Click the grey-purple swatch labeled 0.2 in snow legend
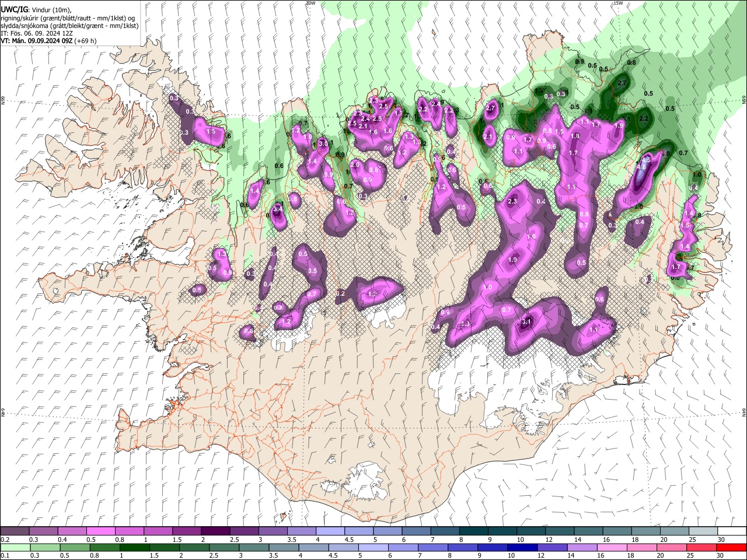The height and width of the screenshot is (560, 747). point(15,531)
